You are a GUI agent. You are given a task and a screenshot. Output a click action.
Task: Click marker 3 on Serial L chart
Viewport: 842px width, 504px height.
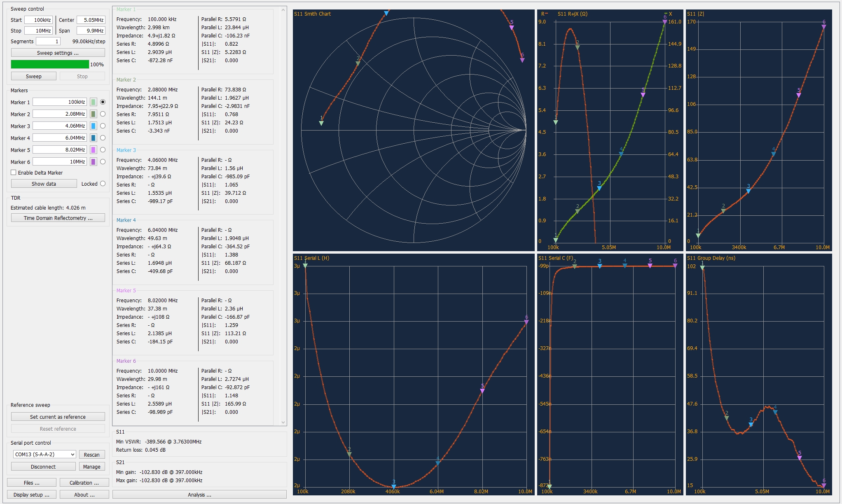[x=394, y=487]
